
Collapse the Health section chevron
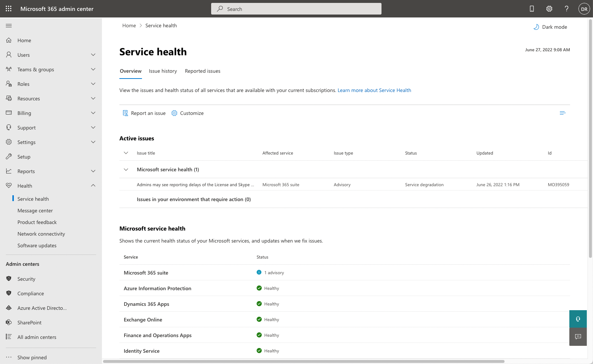(x=93, y=185)
